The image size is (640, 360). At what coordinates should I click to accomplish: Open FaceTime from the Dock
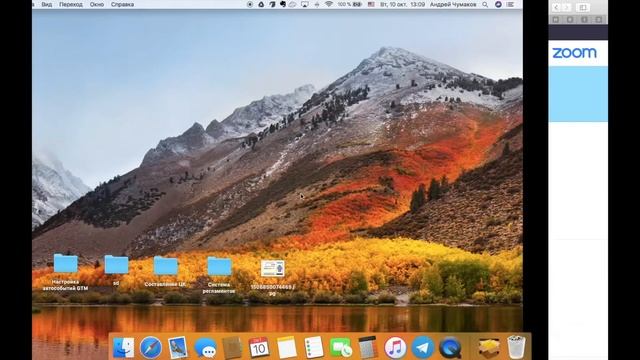click(x=341, y=348)
